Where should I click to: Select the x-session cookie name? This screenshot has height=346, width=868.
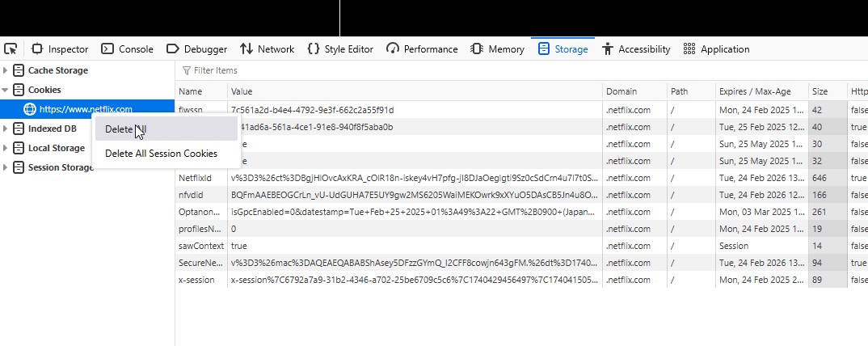(196, 280)
